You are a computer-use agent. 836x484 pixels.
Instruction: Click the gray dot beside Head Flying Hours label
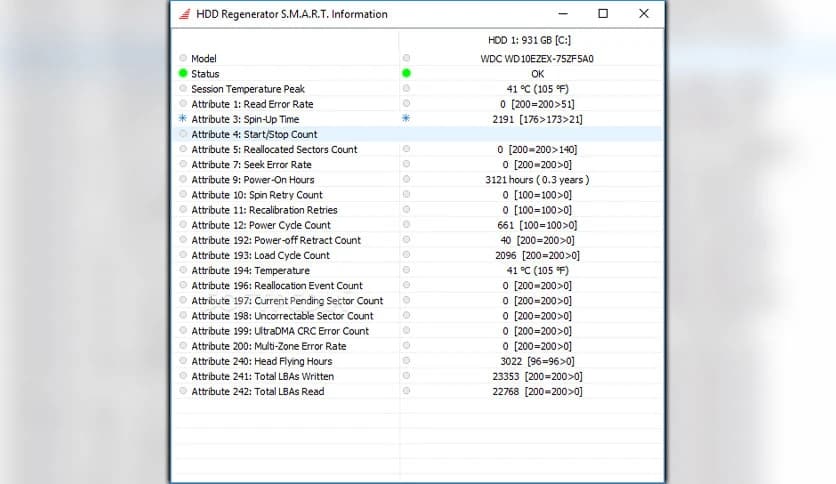click(x=183, y=361)
